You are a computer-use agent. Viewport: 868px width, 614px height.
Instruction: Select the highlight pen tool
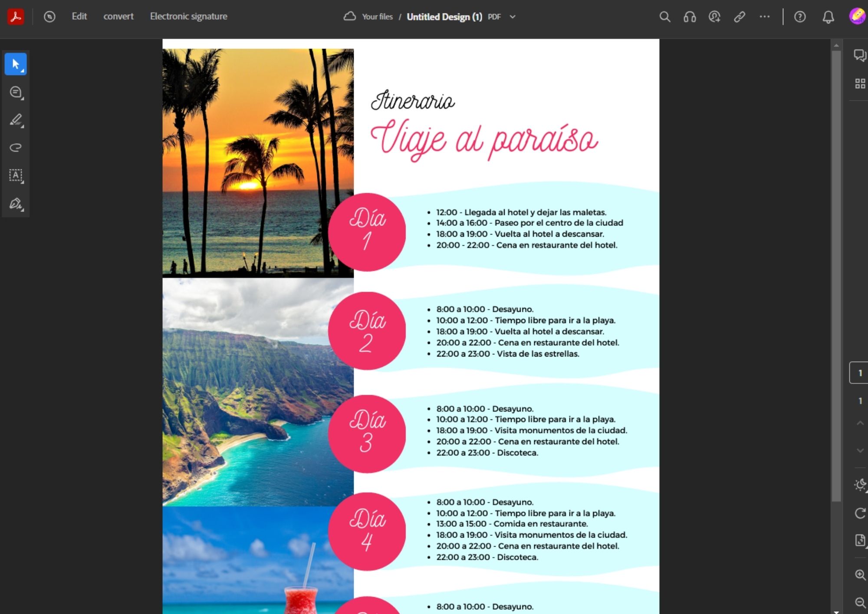tap(16, 120)
